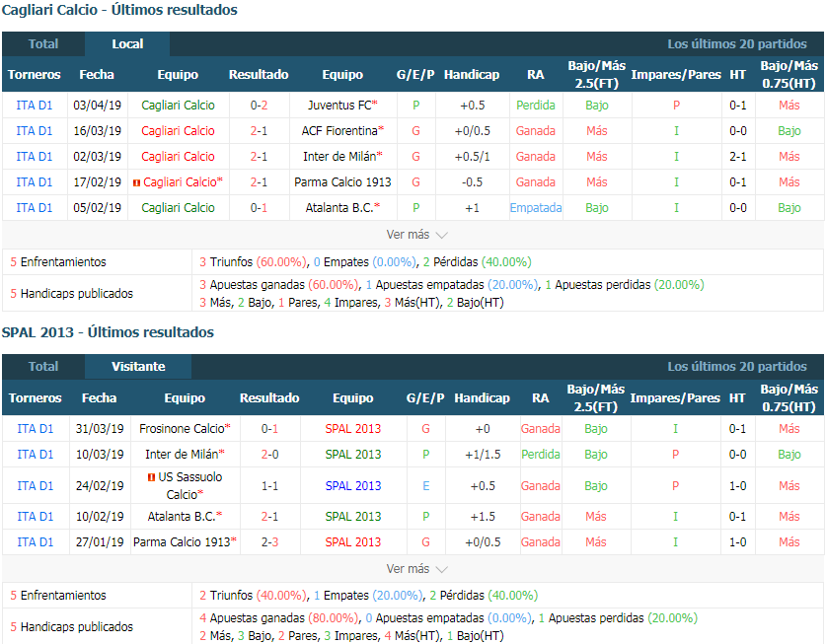The height and width of the screenshot is (644, 826).
Task: Click ACF Fiorentina team name
Action: coord(339,131)
